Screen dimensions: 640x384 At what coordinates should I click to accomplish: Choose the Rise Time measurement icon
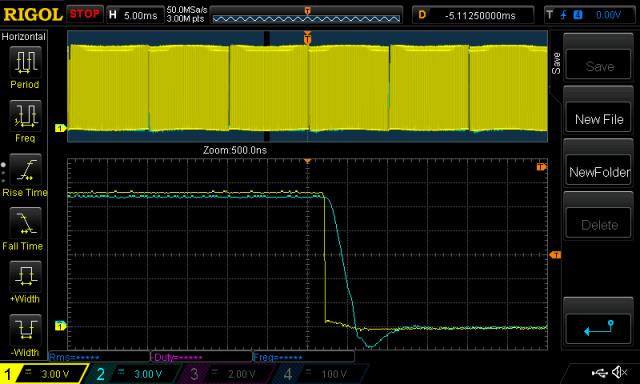pos(25,169)
